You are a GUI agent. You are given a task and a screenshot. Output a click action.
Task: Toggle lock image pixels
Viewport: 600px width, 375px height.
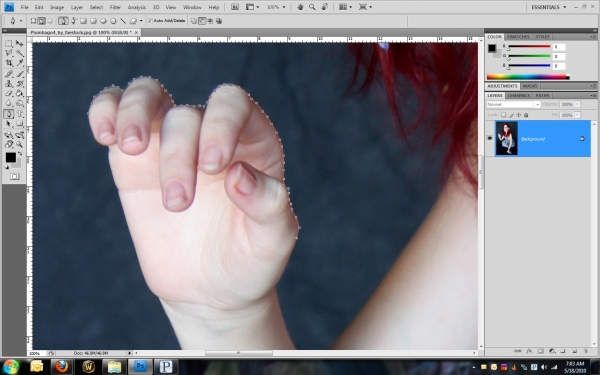coord(511,115)
